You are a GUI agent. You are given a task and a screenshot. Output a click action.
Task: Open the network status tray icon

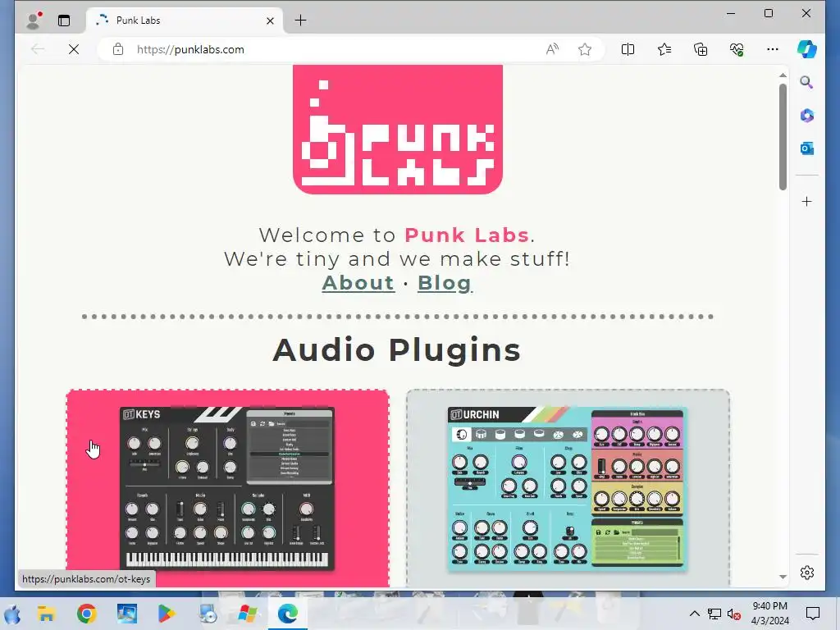714,614
